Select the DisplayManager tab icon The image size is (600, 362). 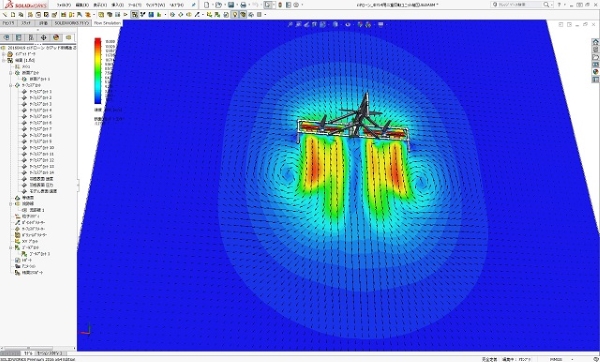[x=56, y=38]
